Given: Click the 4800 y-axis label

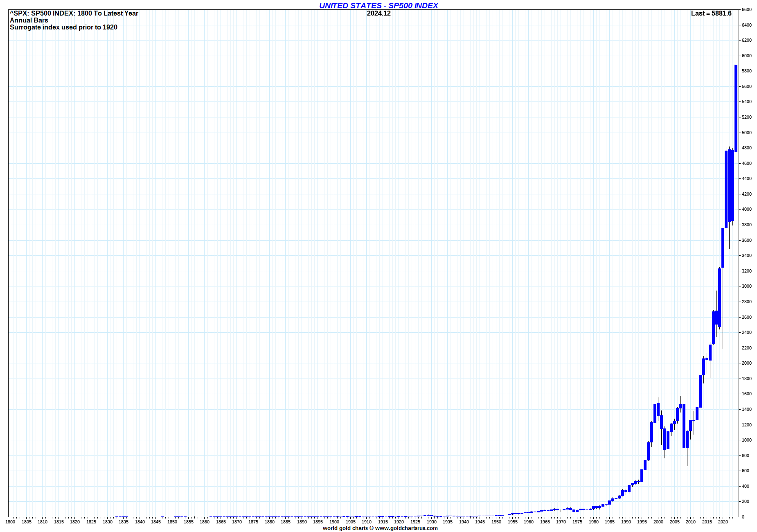Looking at the screenshot, I should 747,148.
